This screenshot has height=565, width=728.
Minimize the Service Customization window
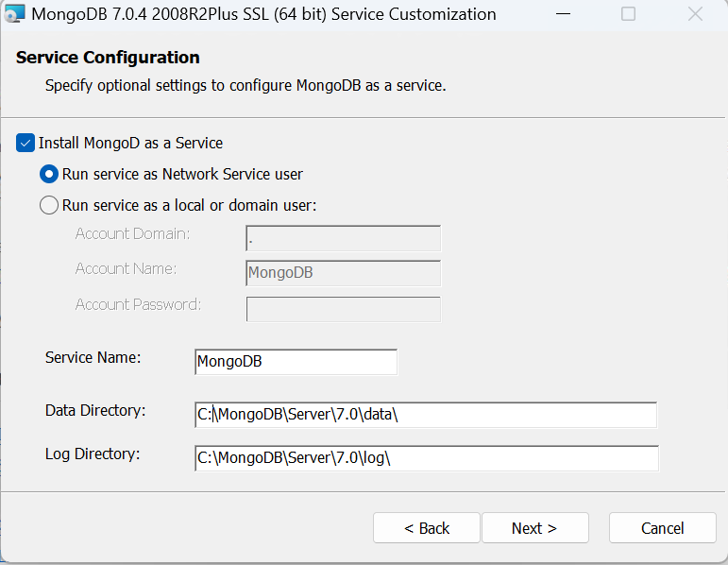click(x=563, y=14)
